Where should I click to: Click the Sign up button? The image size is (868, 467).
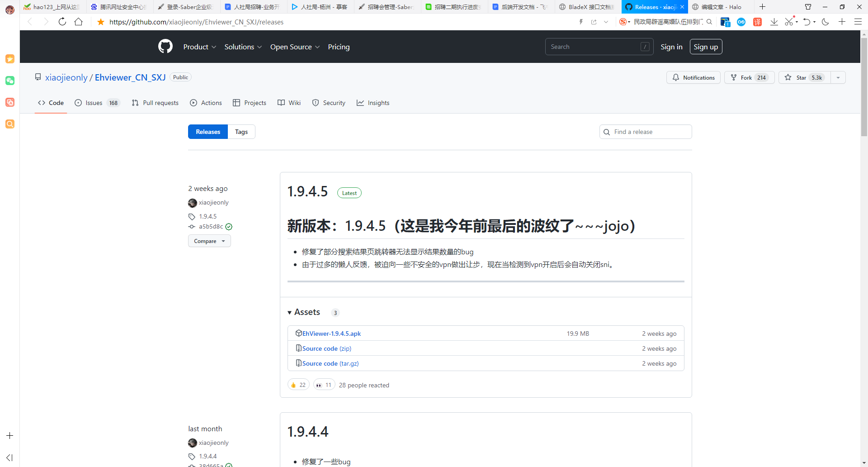(x=706, y=47)
